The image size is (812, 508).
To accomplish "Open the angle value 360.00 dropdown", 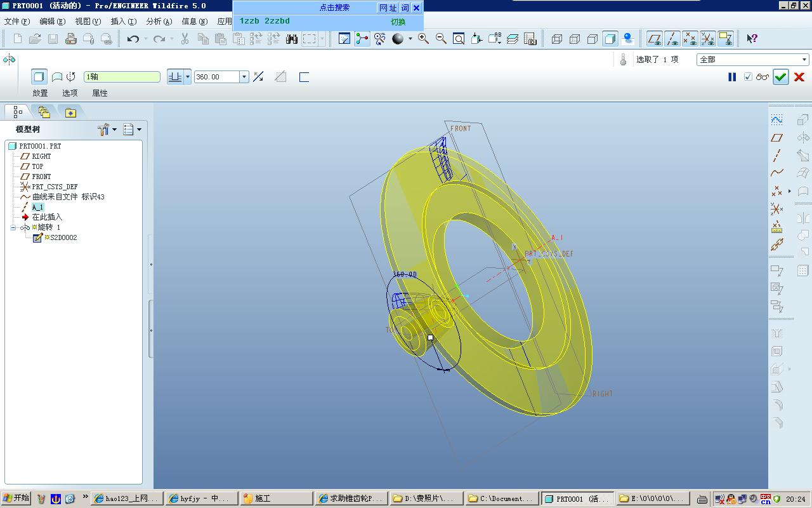I will [244, 77].
